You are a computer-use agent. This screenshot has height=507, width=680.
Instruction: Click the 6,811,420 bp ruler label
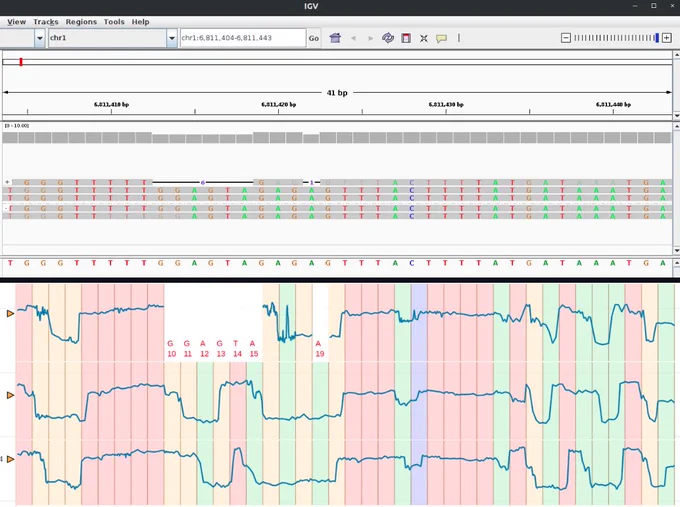[278, 105]
